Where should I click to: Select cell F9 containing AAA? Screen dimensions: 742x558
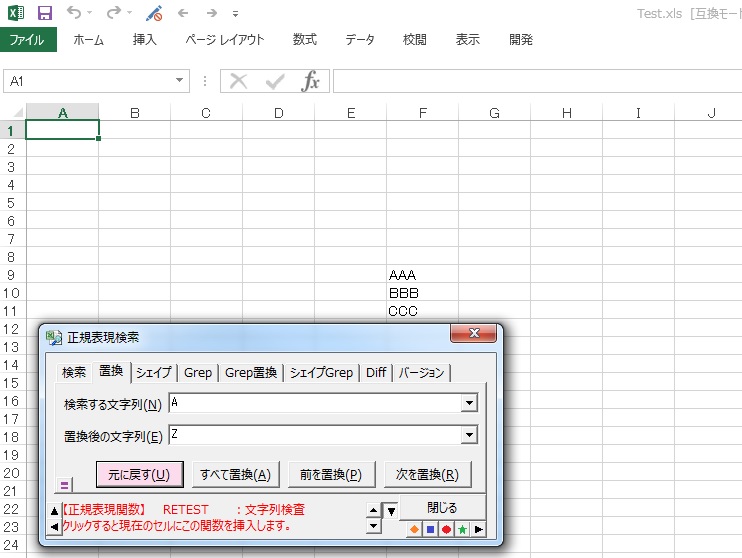coord(422,275)
